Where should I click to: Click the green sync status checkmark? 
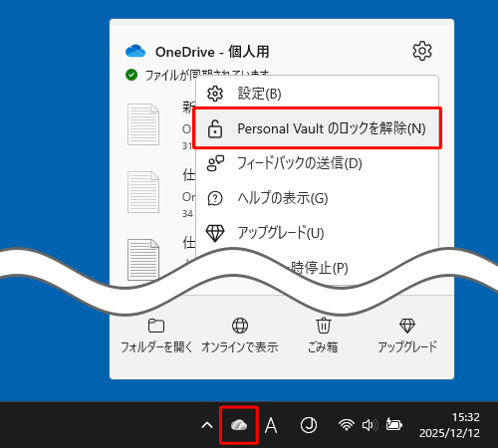tap(131, 75)
